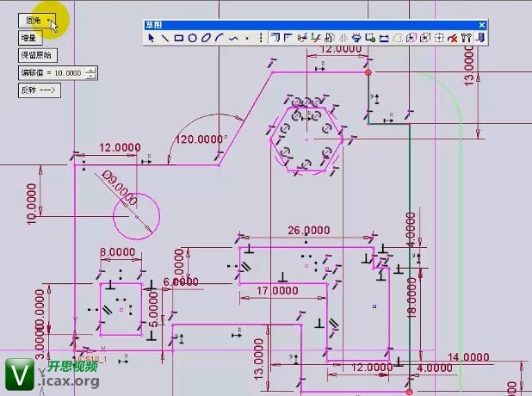
Task: Increase offset value with up spinner arrow
Action: point(90,71)
